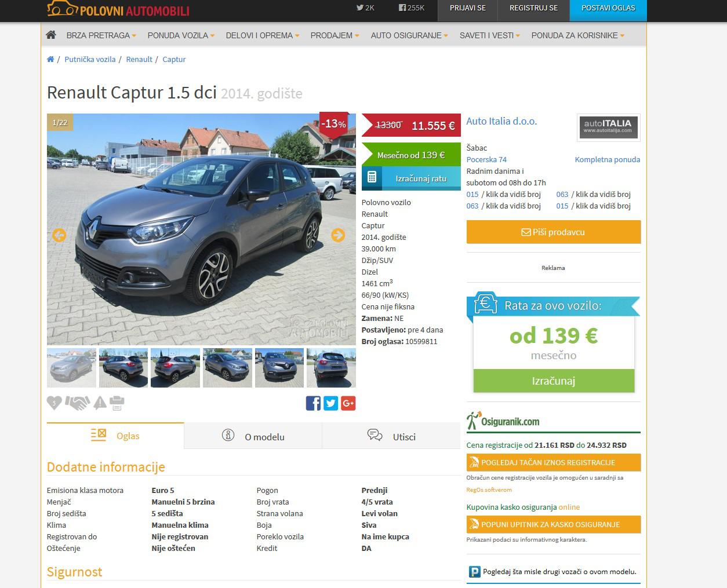This screenshot has height=588, width=727.
Task: Click POSTAVI OGLAS to post an ad
Action: 608,8
